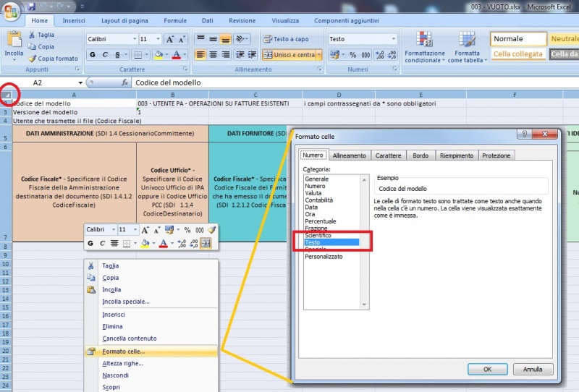
Task: Toggle italic C button in ribbon
Action: [106, 55]
